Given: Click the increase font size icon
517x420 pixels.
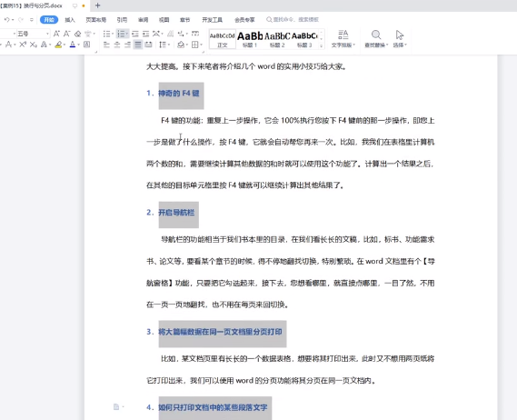Looking at the screenshot, I should tap(56, 34).
